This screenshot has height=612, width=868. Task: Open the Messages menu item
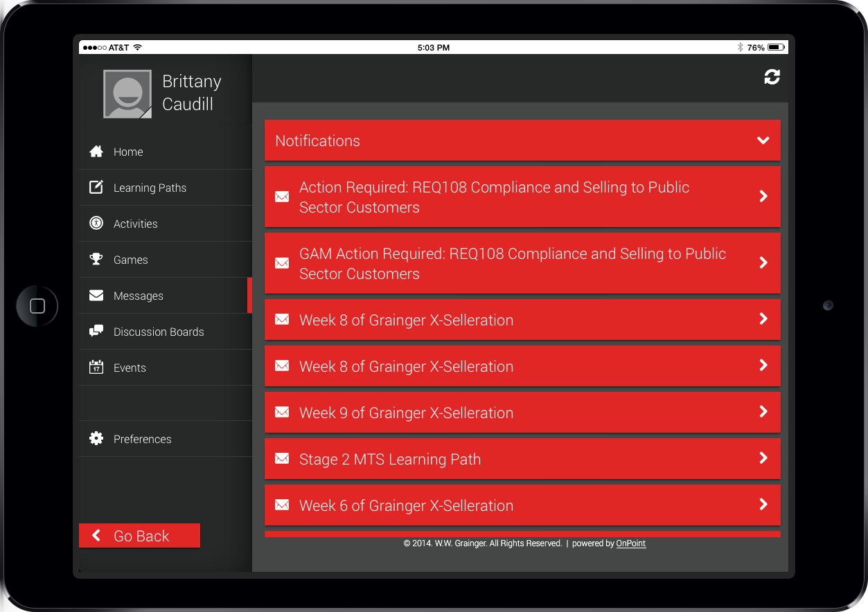(139, 296)
